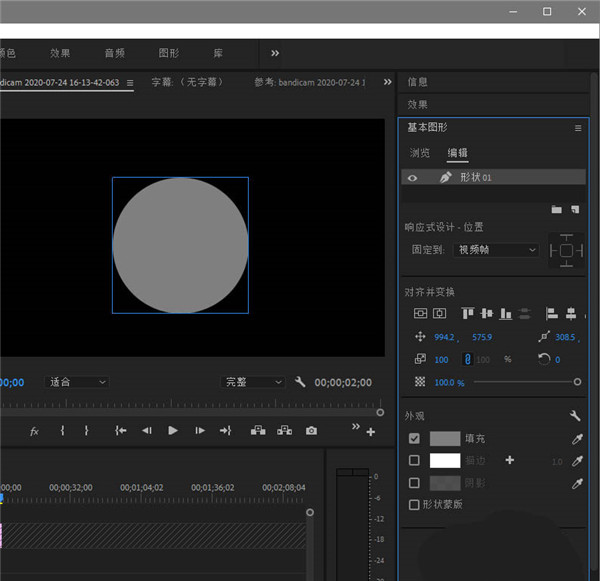Click the create group folder icon
Screen dimensions: 600x581
click(557, 209)
